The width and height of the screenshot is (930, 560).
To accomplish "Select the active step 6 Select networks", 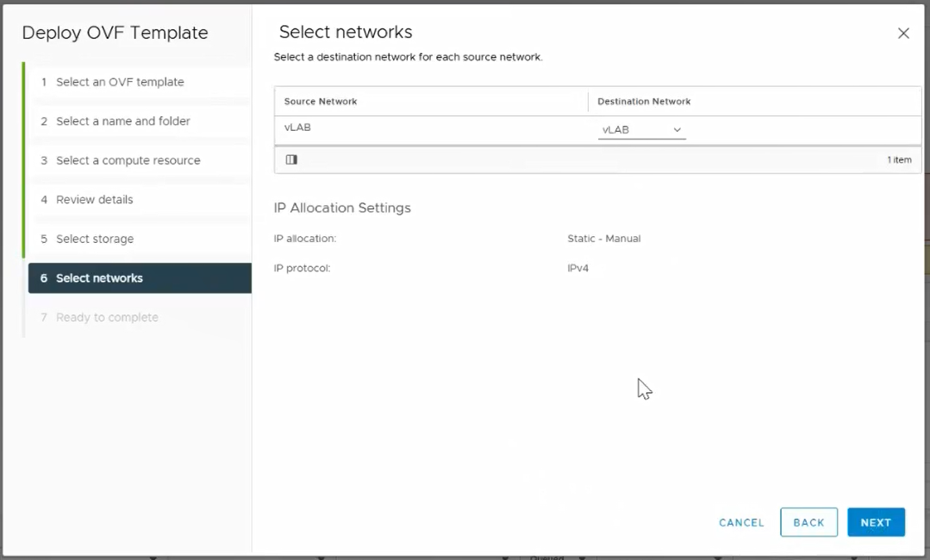I will pyautogui.click(x=99, y=278).
